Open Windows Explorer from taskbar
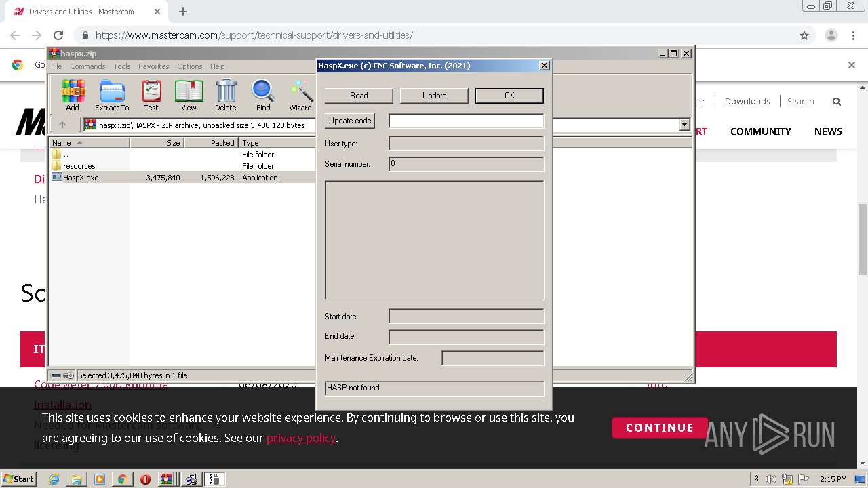The image size is (868, 488). click(x=77, y=479)
